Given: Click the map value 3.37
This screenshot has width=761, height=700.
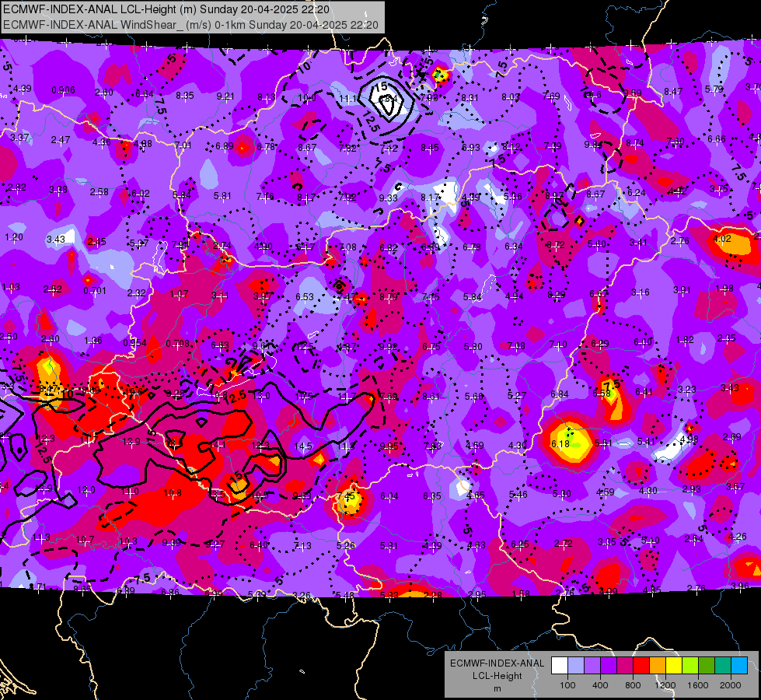Looking at the screenshot, I should [19, 138].
